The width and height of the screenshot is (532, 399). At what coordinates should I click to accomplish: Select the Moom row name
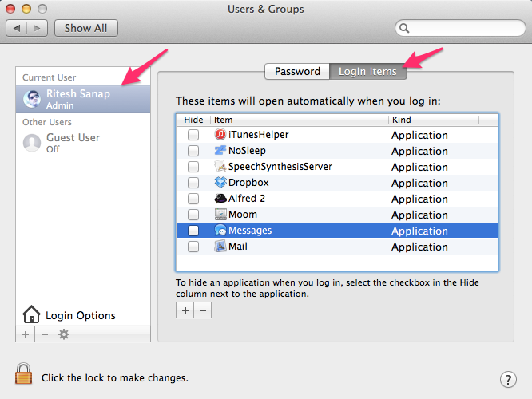(243, 214)
